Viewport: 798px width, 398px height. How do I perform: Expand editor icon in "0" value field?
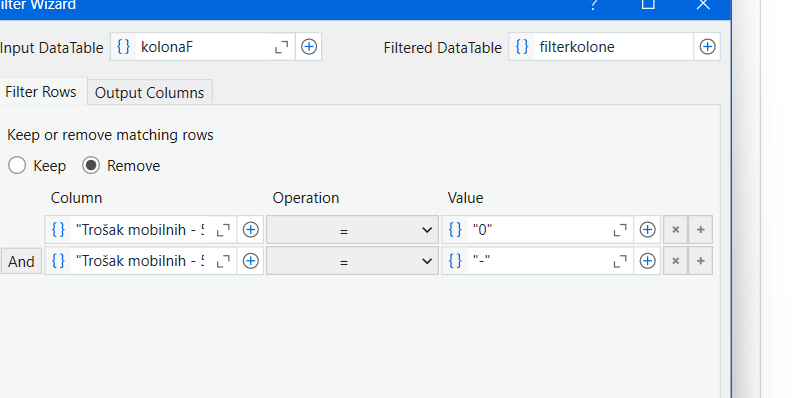[x=620, y=231]
